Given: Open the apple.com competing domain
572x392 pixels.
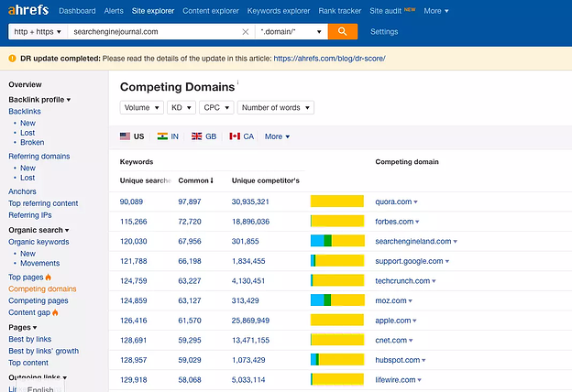Looking at the screenshot, I should 393,321.
